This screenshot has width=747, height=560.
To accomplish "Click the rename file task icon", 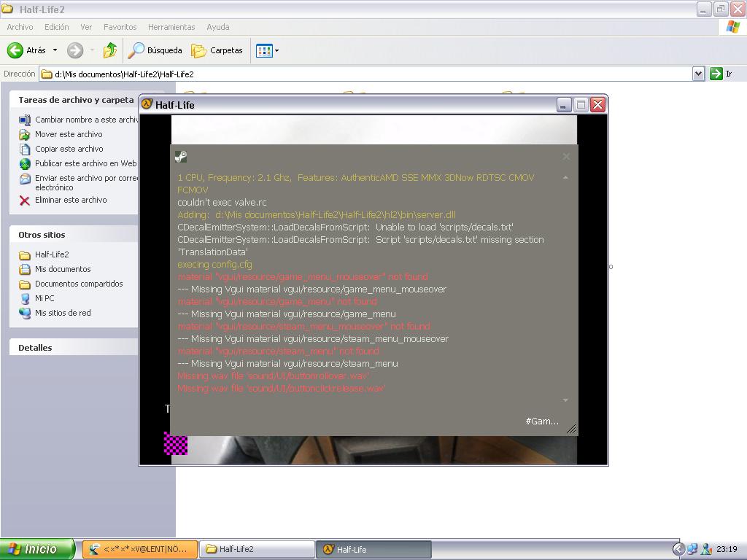I will tap(25, 120).
